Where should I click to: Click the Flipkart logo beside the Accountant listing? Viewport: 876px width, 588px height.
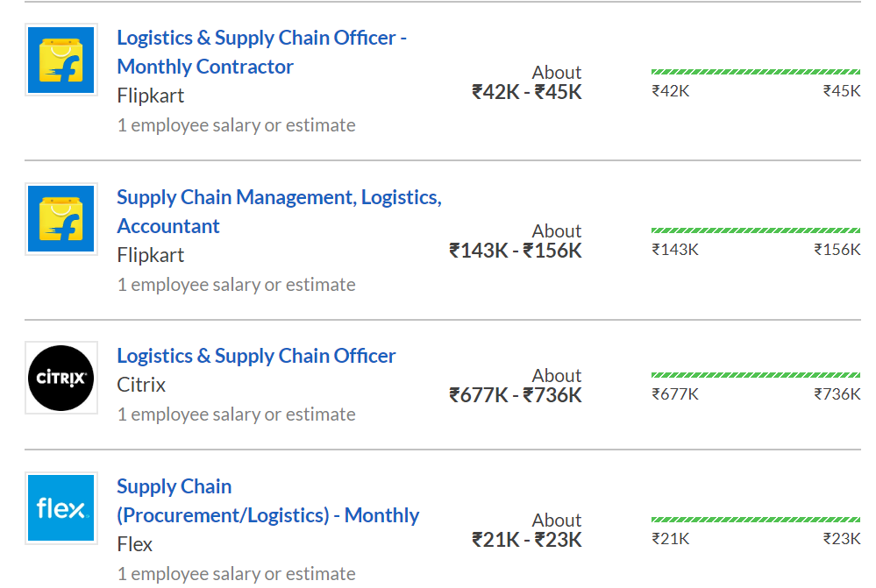pyautogui.click(x=61, y=219)
